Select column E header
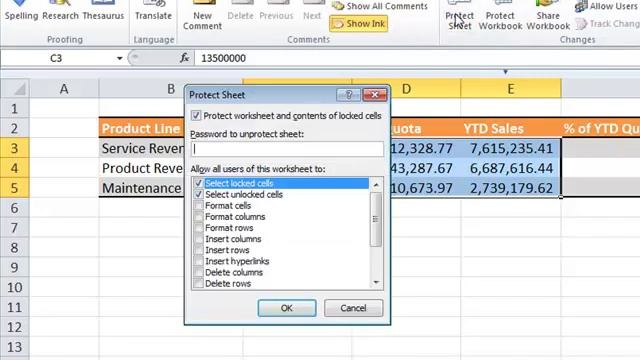640x360 pixels. 511,89
